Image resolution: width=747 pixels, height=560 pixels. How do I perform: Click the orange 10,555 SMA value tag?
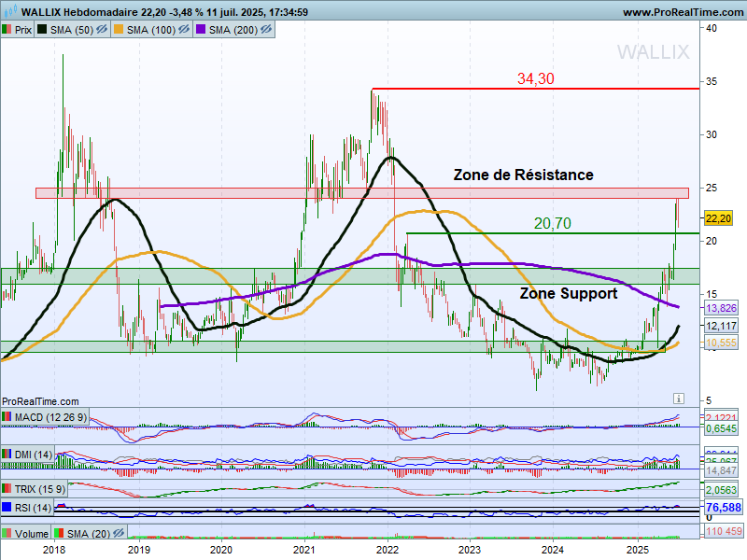point(721,343)
